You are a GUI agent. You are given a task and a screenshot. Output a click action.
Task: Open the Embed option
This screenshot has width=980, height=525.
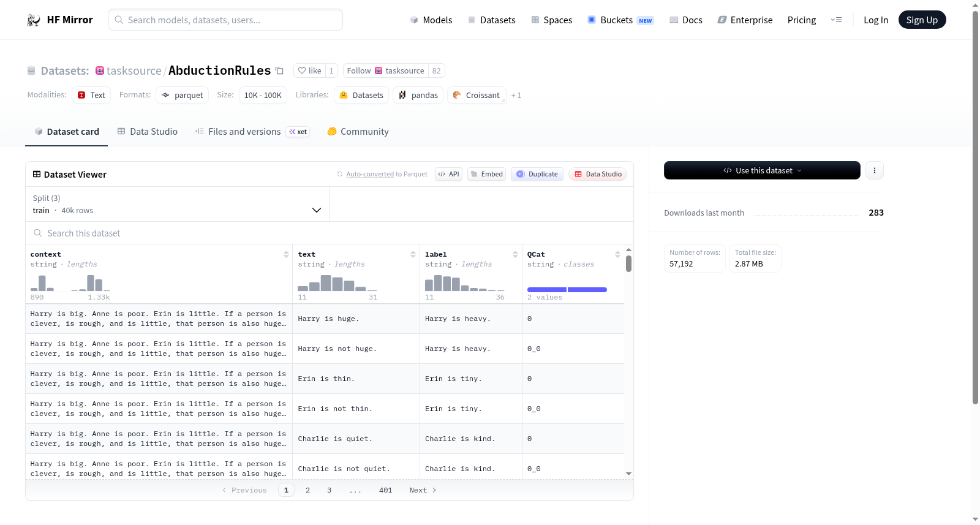point(486,174)
